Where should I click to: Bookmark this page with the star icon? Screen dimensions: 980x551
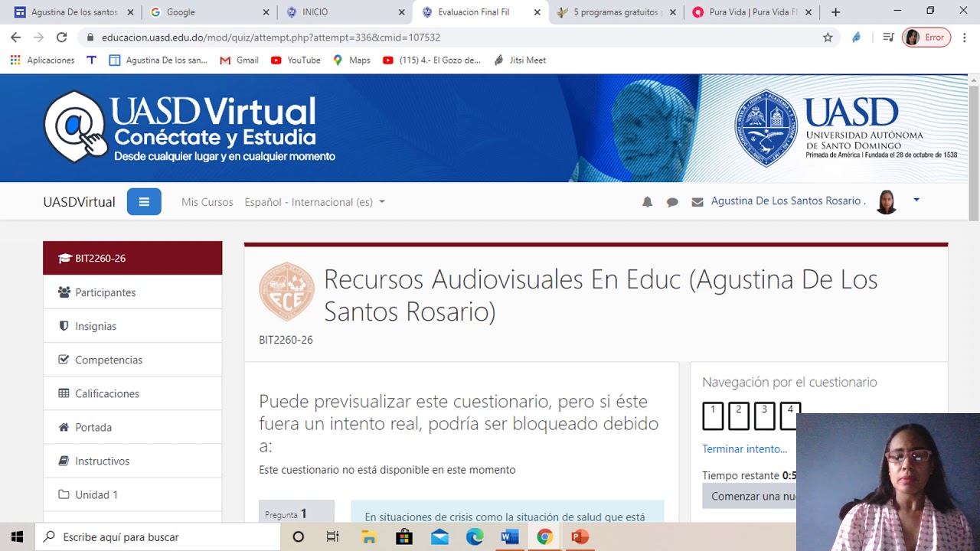pyautogui.click(x=828, y=37)
